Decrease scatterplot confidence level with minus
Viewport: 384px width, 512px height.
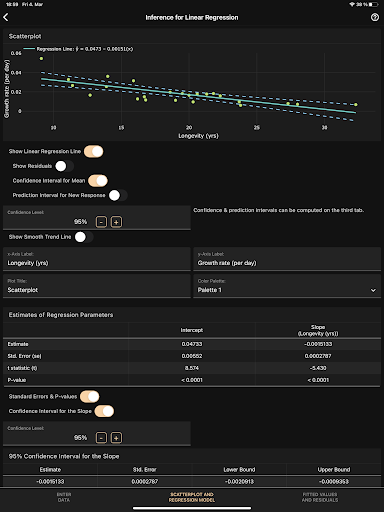[x=101, y=222]
